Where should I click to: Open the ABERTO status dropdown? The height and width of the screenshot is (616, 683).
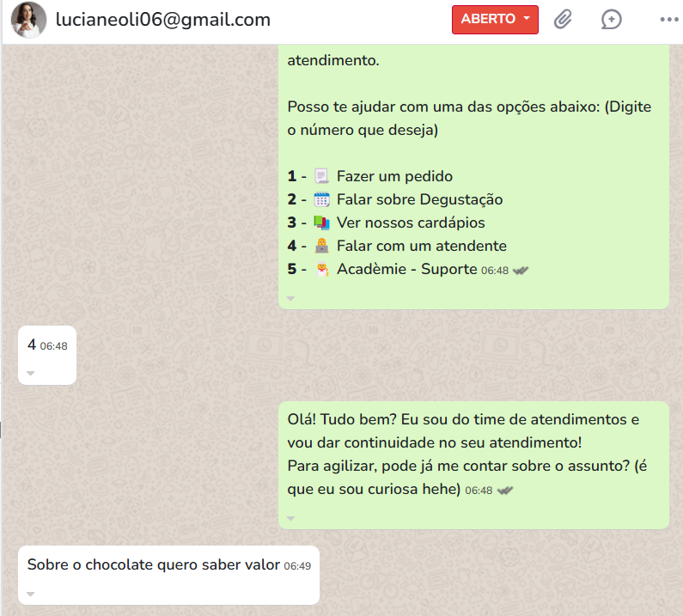pyautogui.click(x=495, y=20)
